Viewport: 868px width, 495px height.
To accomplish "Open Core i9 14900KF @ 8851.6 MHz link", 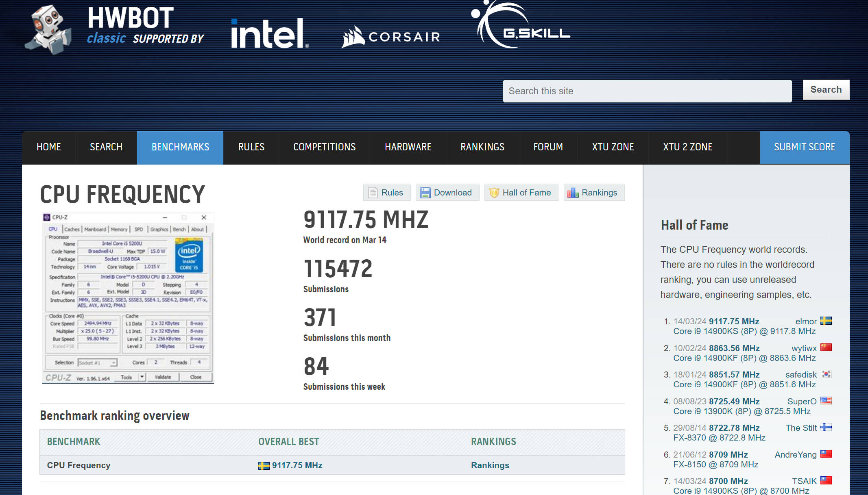I will click(744, 384).
